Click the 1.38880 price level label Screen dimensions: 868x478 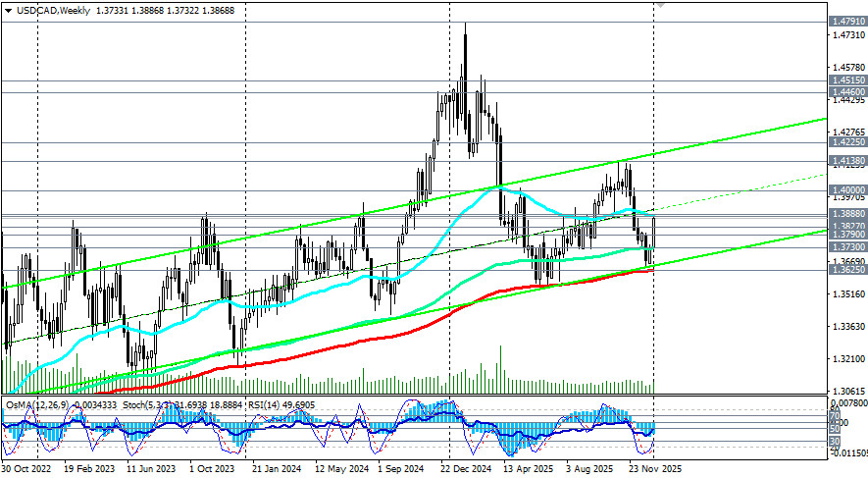click(x=845, y=214)
